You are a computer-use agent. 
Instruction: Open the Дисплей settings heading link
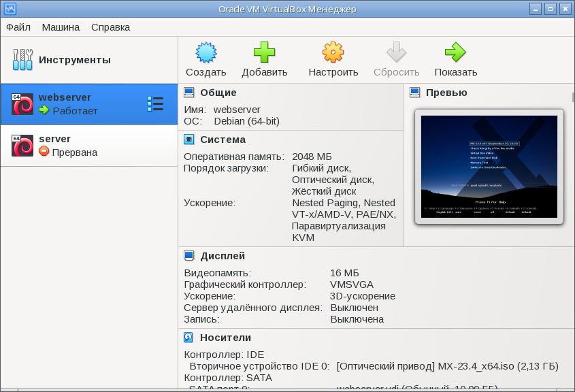pos(223,256)
